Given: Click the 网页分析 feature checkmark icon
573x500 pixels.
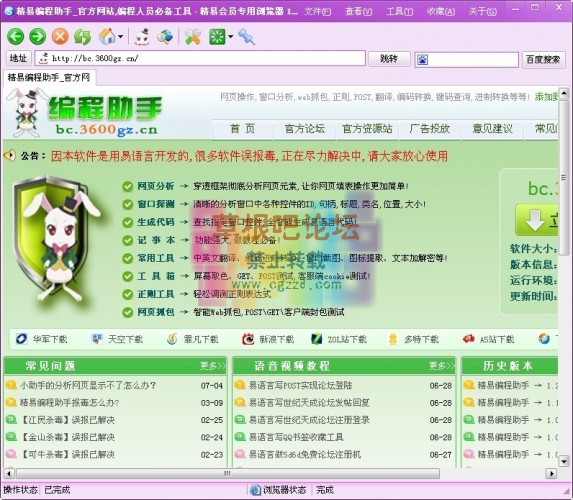Looking at the screenshot, I should pyautogui.click(x=128, y=186).
